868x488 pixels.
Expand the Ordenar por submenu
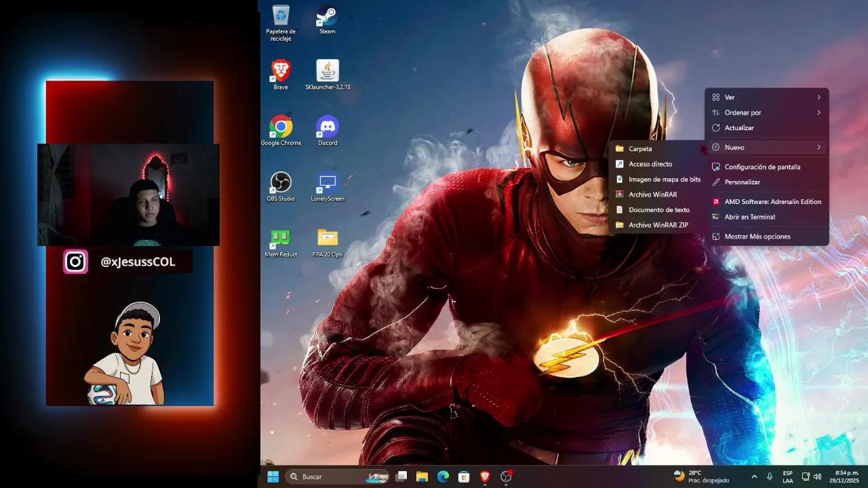pos(766,113)
